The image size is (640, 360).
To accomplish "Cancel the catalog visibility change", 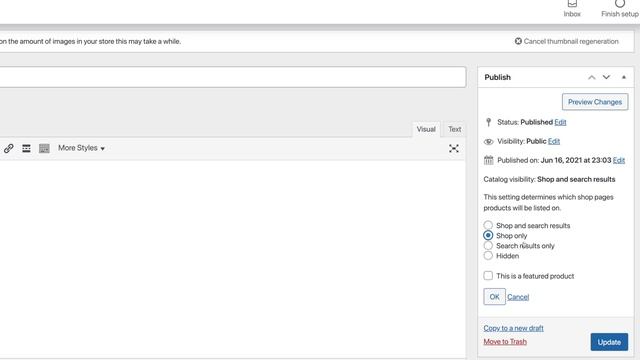I will pos(518,297).
